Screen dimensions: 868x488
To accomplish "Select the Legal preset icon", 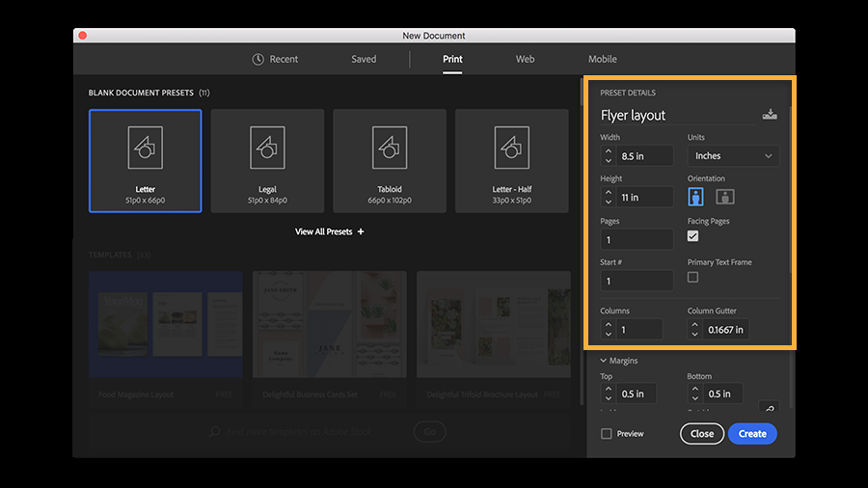I will point(267,148).
